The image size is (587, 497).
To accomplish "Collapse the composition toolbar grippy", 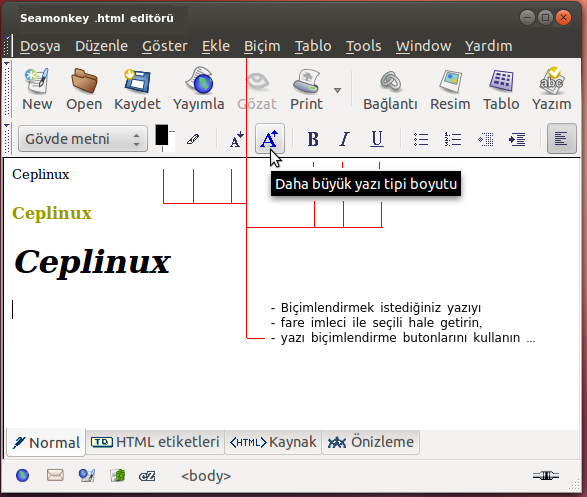I will pyautogui.click(x=7, y=89).
